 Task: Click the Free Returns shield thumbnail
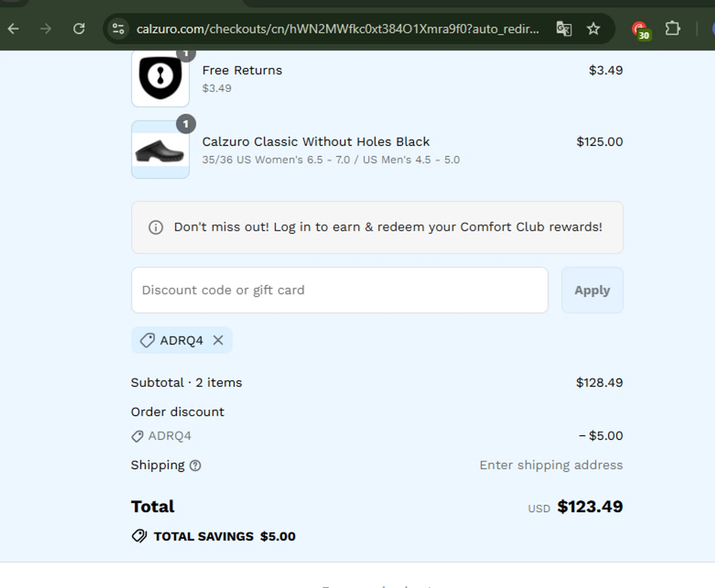tap(160, 78)
